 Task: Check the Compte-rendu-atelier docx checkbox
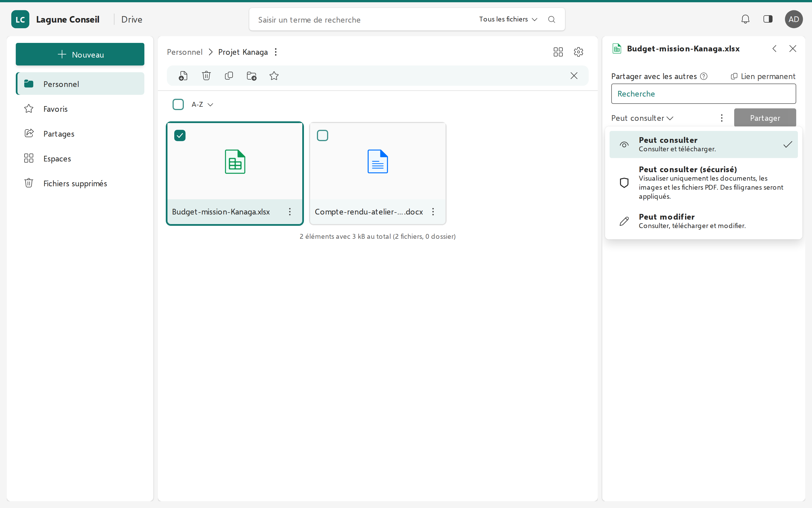point(323,135)
